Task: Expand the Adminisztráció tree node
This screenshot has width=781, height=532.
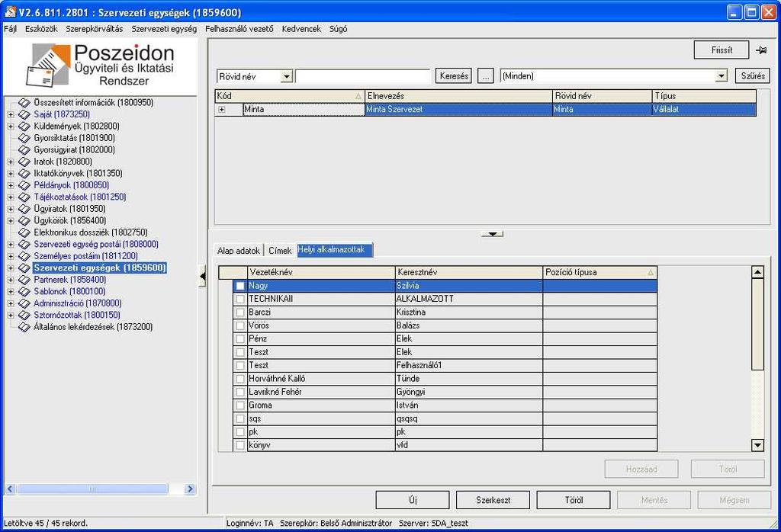Action: pyautogui.click(x=11, y=303)
